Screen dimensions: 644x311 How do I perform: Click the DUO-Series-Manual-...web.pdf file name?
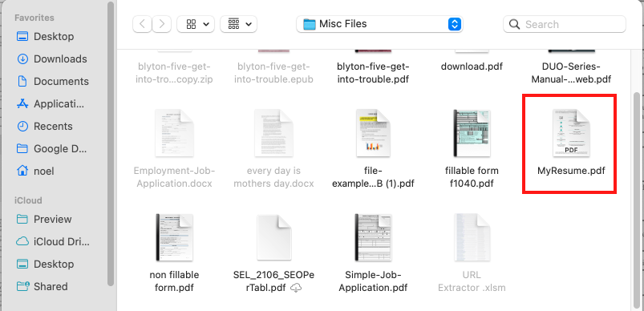pos(571,73)
